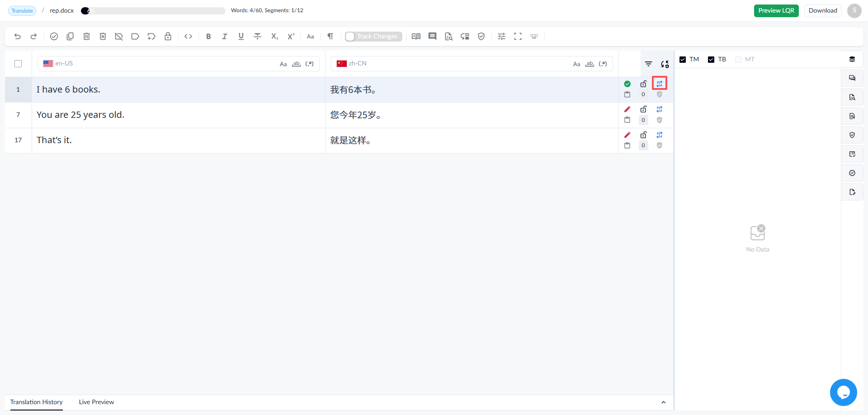Uncheck the TM checkbox
The height and width of the screenshot is (415, 868).
(683, 60)
